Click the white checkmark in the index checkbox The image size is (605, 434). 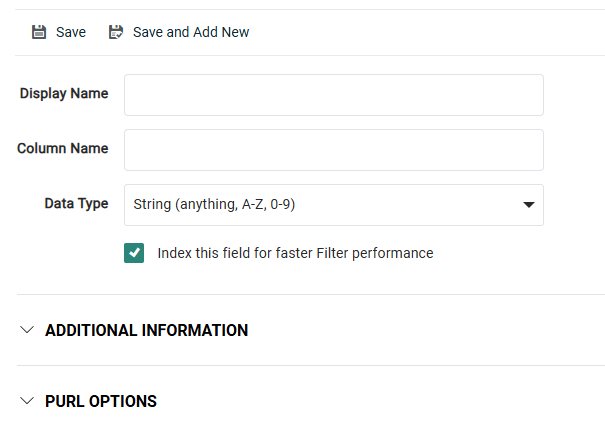134,253
